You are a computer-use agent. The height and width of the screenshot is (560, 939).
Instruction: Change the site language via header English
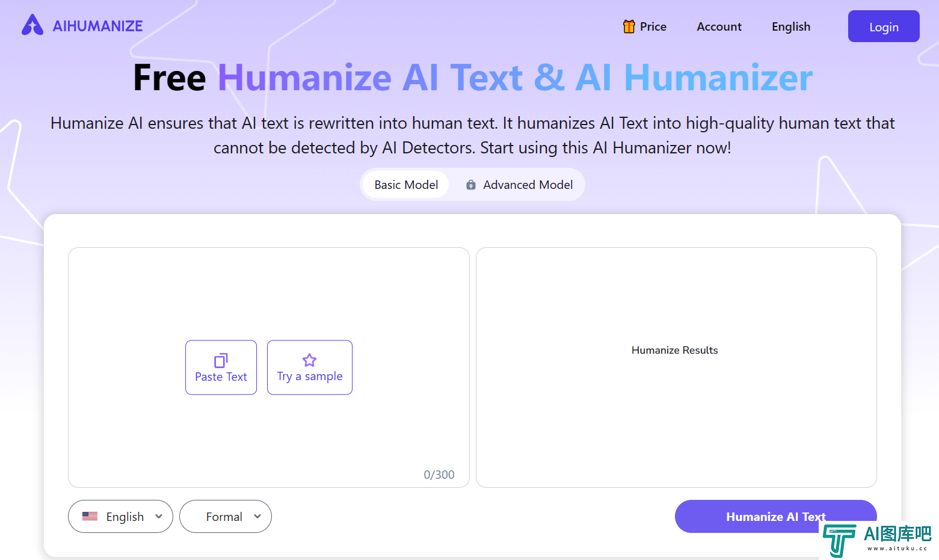791,26
